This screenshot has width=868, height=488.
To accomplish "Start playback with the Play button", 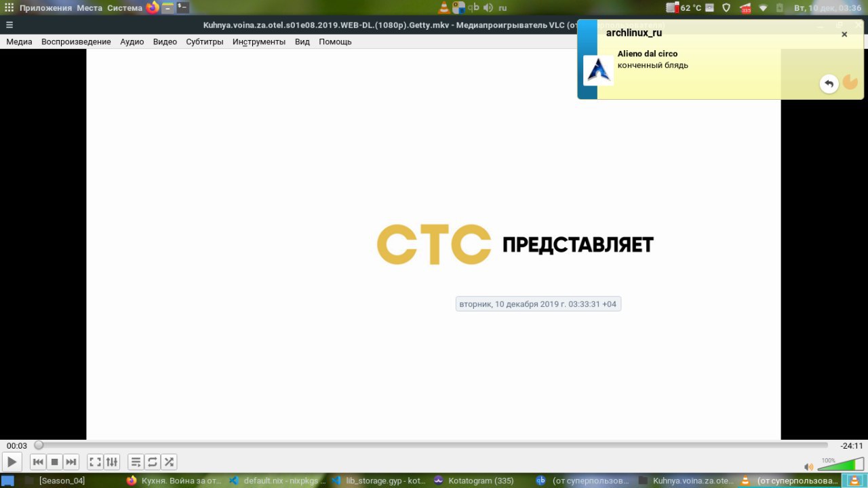I will pos(12,462).
